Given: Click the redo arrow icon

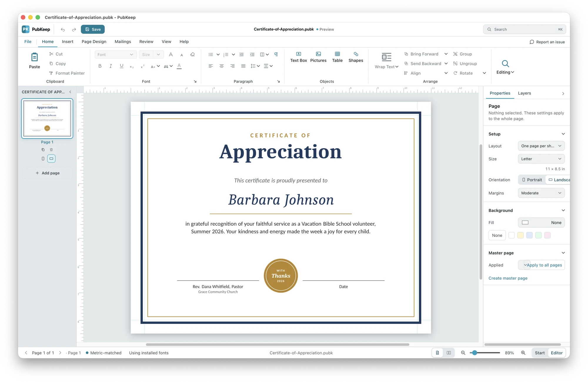Looking at the screenshot, I should (74, 29).
